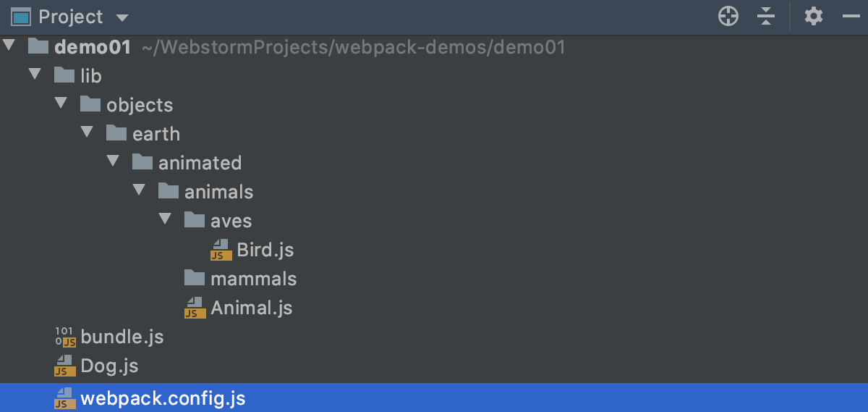868x412 pixels.
Task: Hide the Project tool window via minus icon
Action: 851,17
